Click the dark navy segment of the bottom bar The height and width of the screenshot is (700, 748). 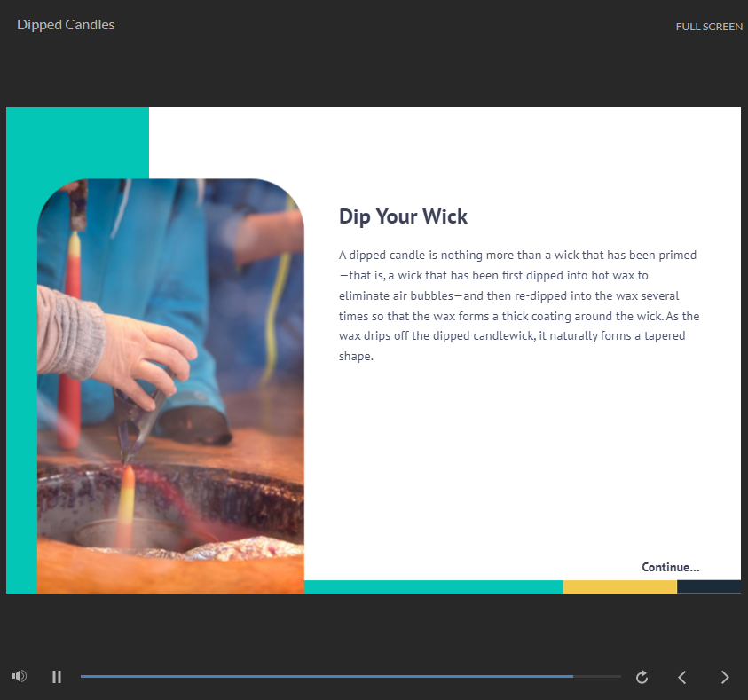tap(708, 586)
